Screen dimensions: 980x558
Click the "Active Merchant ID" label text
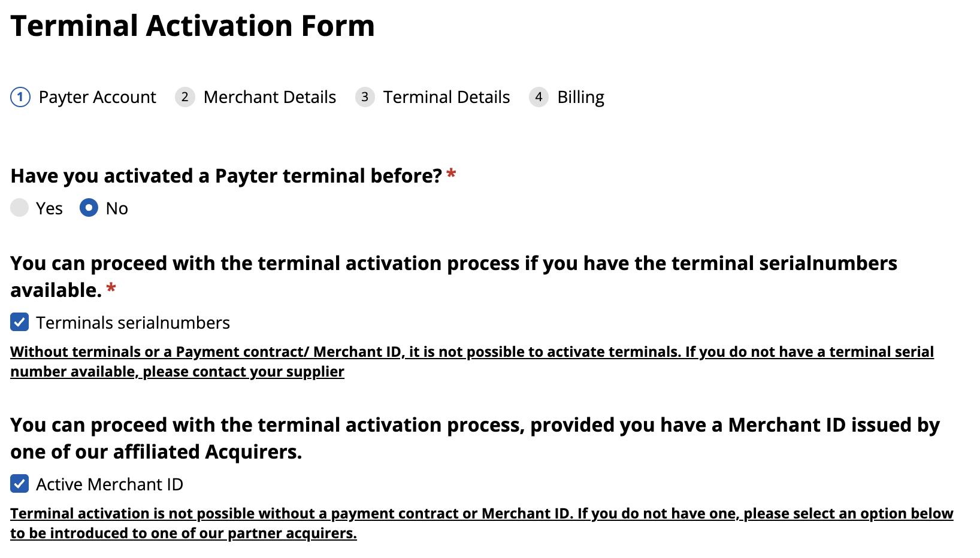[110, 484]
